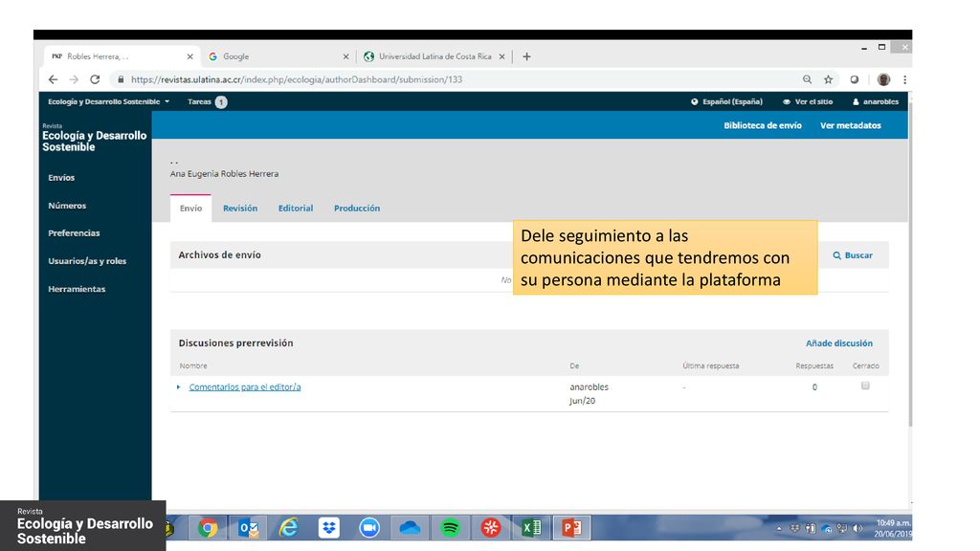Reload the page with the refresh icon
This screenshot has width=980, height=551.
pos(95,79)
